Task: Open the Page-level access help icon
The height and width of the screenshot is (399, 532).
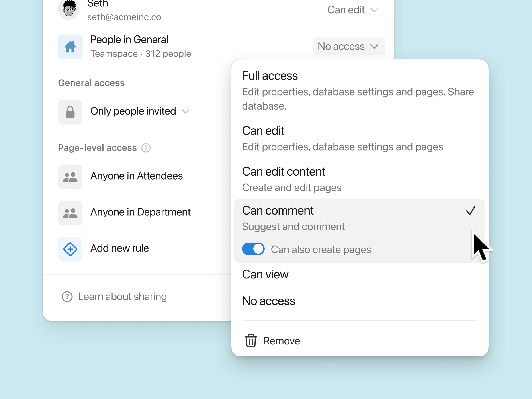Action: click(146, 148)
